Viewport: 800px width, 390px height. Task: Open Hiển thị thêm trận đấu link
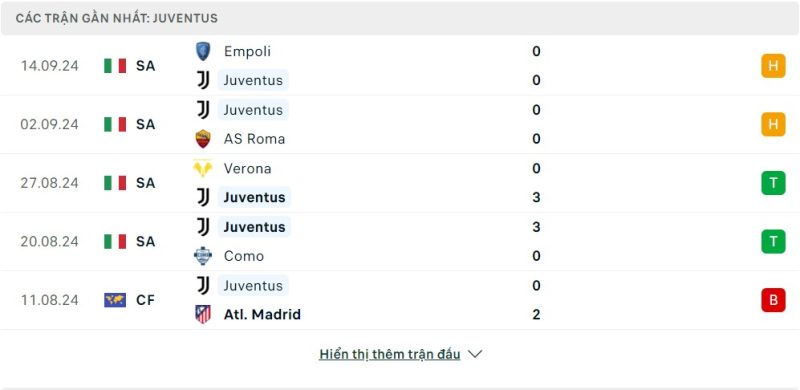click(390, 354)
